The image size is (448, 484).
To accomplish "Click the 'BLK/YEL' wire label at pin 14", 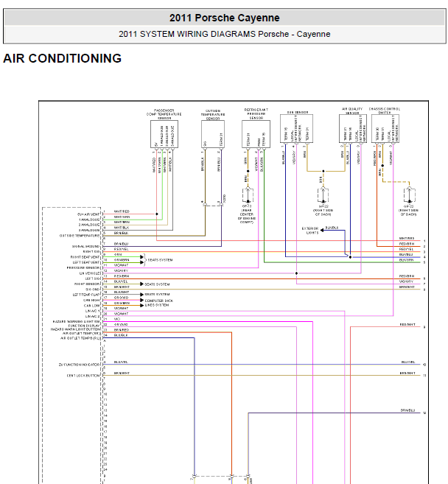I will pos(121,281).
